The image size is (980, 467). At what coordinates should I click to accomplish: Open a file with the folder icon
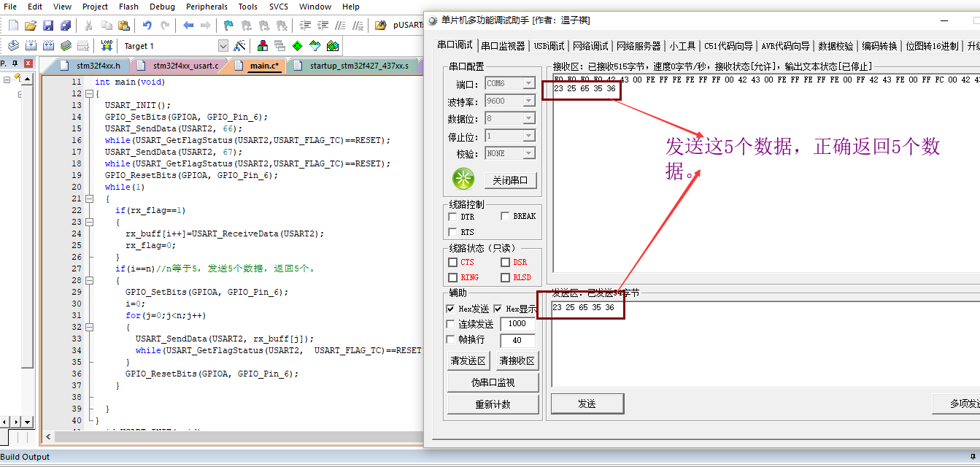[31, 26]
